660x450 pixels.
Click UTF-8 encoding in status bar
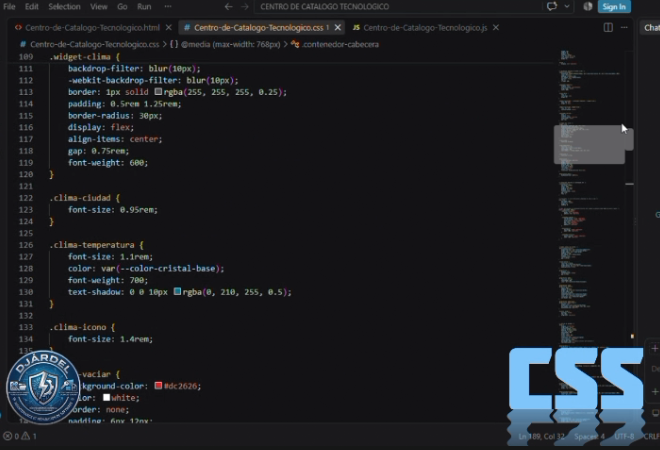(624, 437)
